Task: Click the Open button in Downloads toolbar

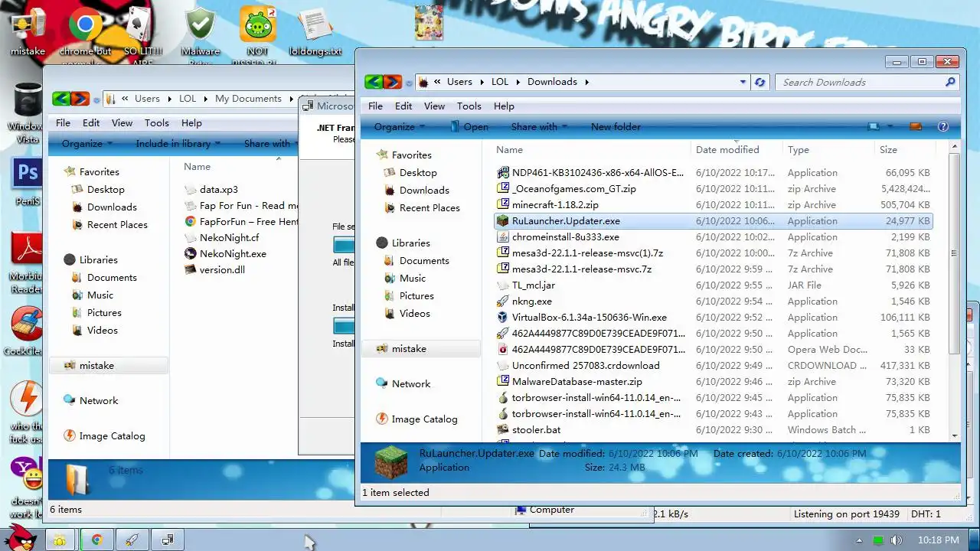Action: coord(469,126)
